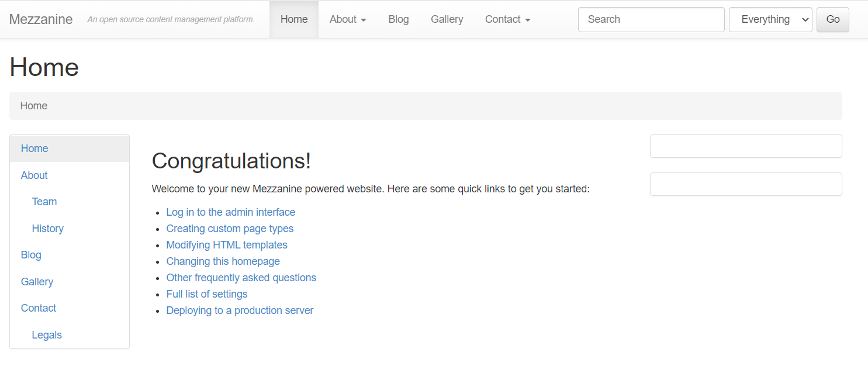Viewport: 868px width, 373px height.
Task: Click the open source content management tagline
Action: [x=171, y=19]
